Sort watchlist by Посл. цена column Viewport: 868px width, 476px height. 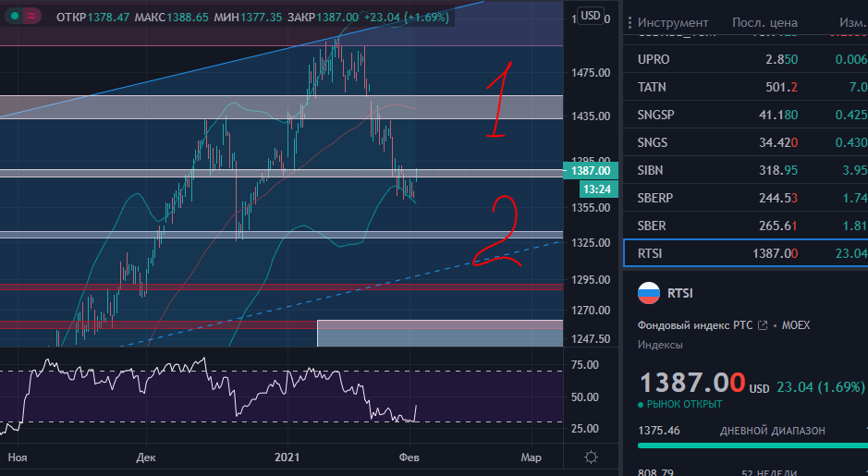point(764,23)
